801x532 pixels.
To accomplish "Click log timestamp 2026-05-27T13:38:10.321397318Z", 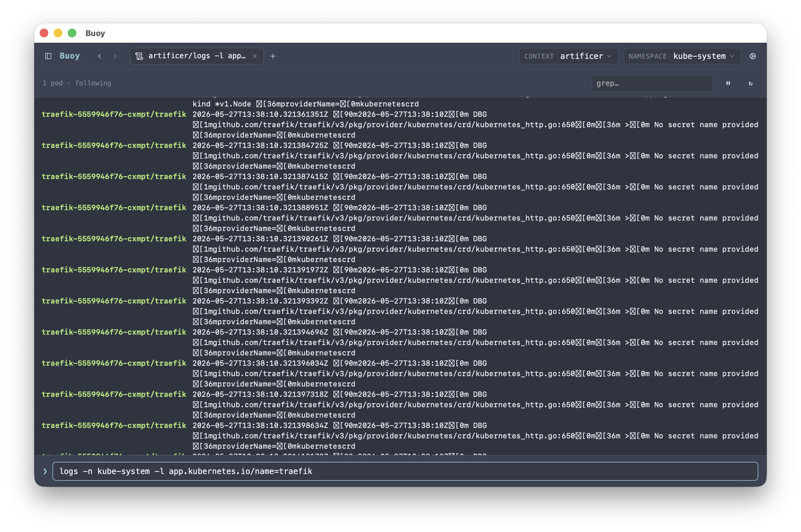I will 260,394.
